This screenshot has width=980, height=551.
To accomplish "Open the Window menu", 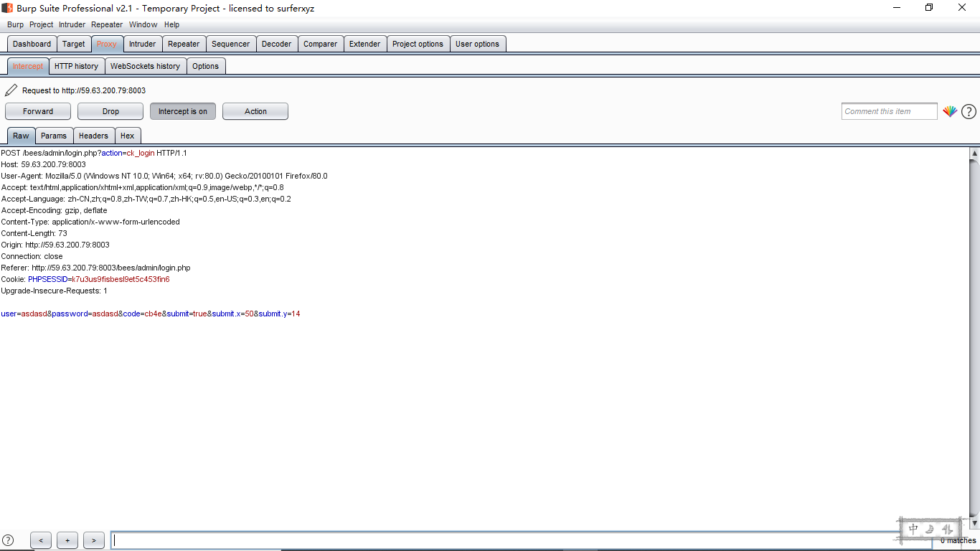I will [143, 24].
